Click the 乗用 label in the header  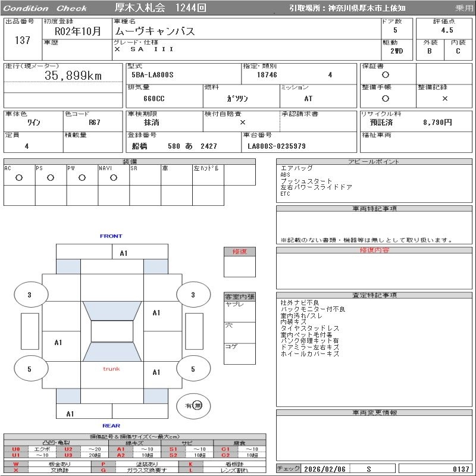coord(464,8)
